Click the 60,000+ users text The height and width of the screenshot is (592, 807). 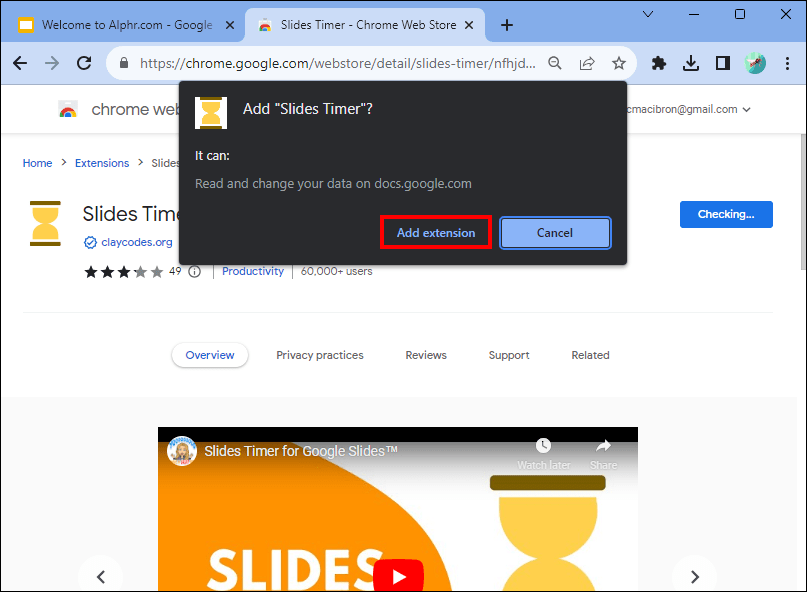point(337,271)
